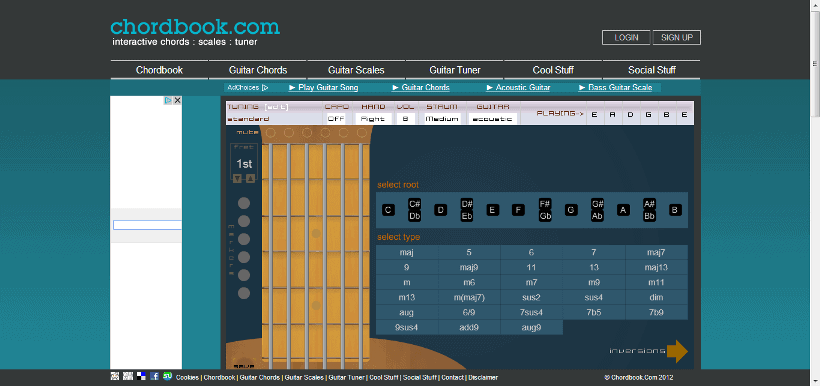
Task: Click the Play Guitar Song ad link
Action: (324, 88)
